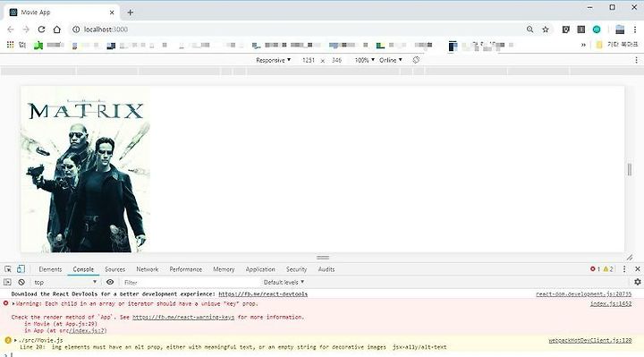Open the react-warning-keys link
The height and width of the screenshot is (357, 644).
tap(183, 317)
